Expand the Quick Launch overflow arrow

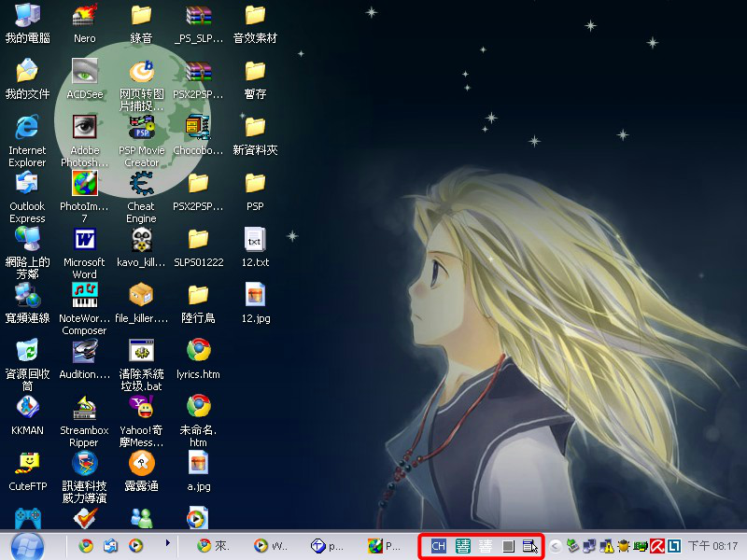coord(167,543)
